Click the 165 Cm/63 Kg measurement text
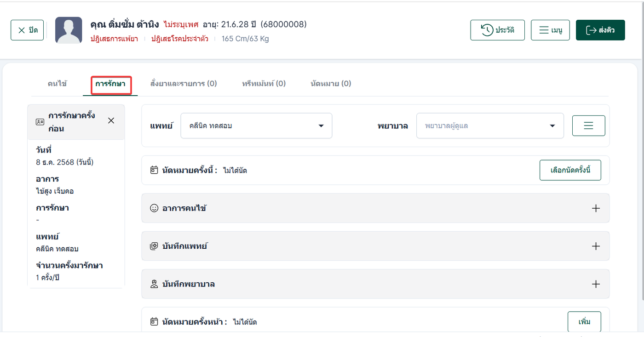 pos(245,39)
